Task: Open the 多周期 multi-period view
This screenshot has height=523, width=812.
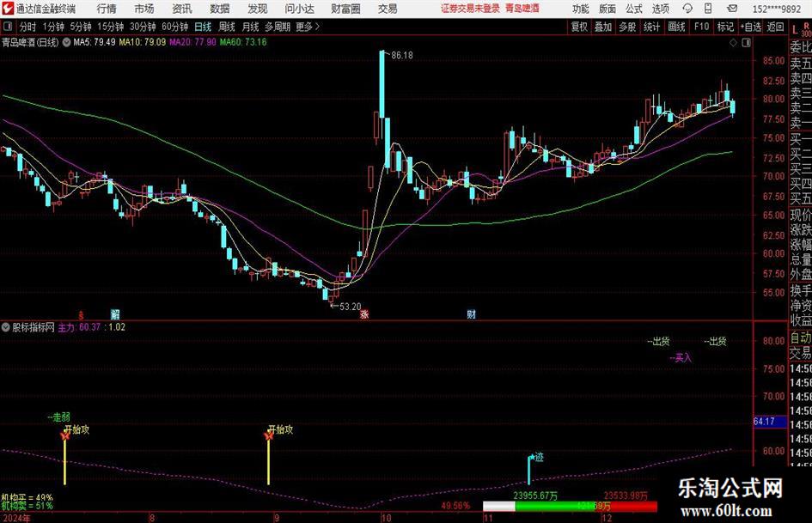Action: pos(278,27)
